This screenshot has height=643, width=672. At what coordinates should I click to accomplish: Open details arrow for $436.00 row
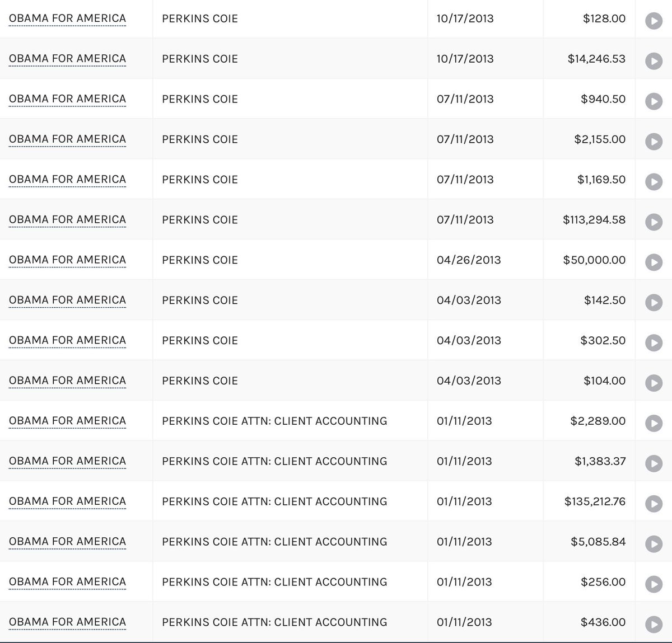[654, 625]
